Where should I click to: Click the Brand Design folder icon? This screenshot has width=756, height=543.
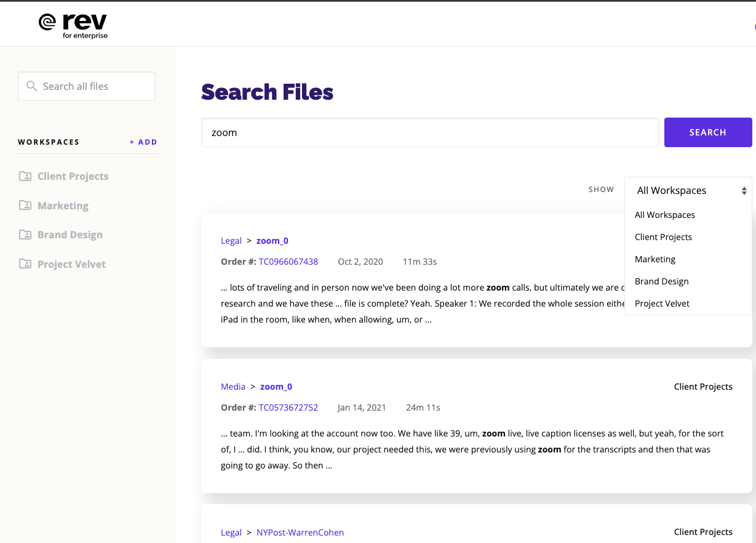[25, 235]
